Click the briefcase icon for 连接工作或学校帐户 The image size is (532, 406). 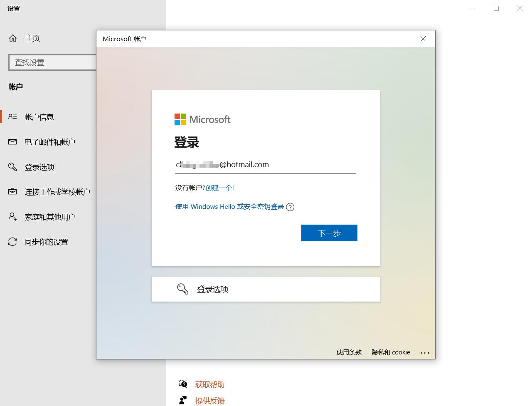[12, 191]
